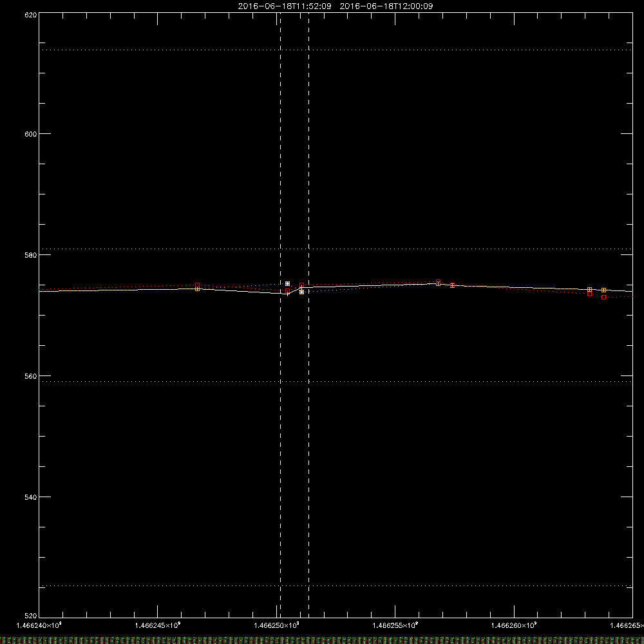Pick red square above the lower white starred marker
This screenshot has height=644, width=644.
[302, 285]
